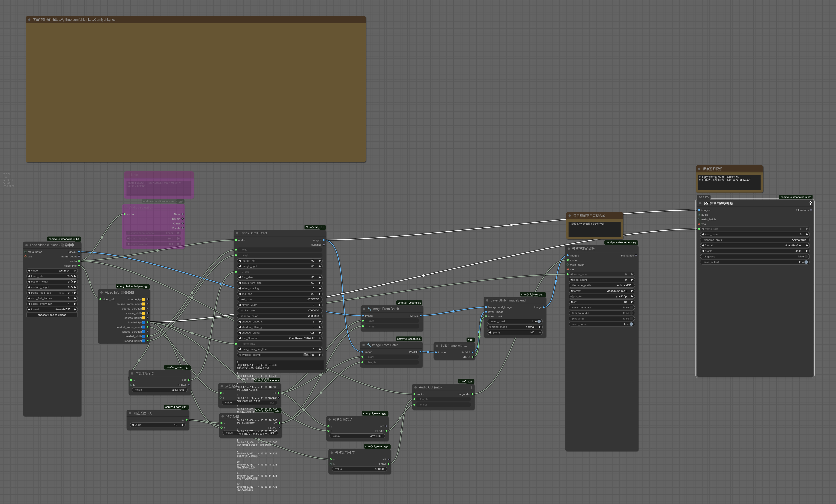Edit filename_prefix on the 预览限定的帧数 node
Viewport: 836px width, 504px height.
point(602,286)
